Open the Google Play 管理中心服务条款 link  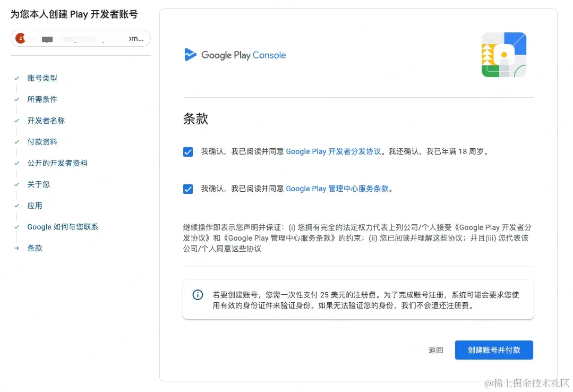coord(337,189)
